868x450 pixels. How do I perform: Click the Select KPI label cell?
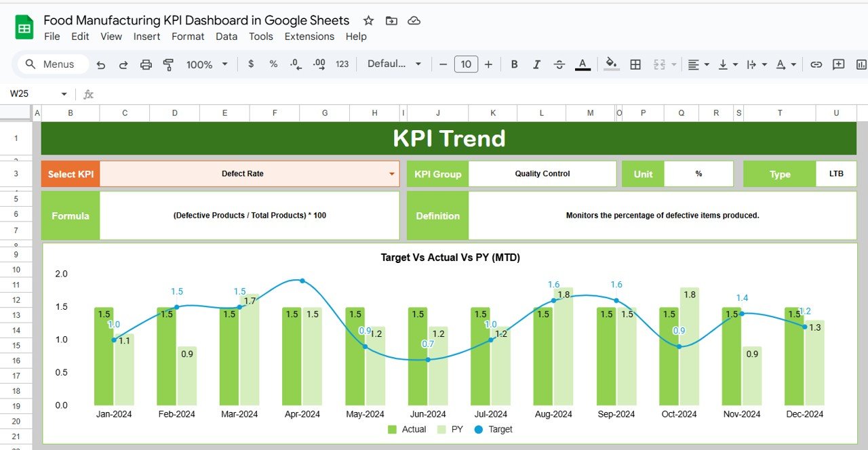pyautogui.click(x=71, y=173)
